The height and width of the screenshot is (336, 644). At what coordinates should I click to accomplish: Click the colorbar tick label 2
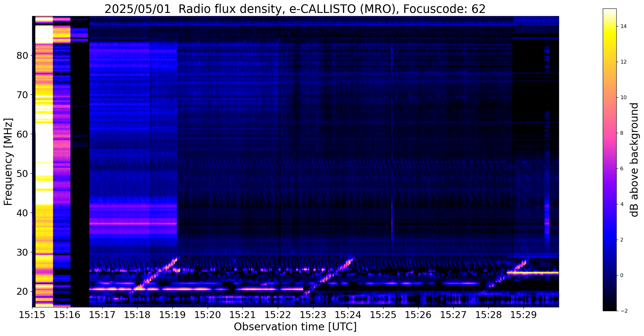point(621,240)
